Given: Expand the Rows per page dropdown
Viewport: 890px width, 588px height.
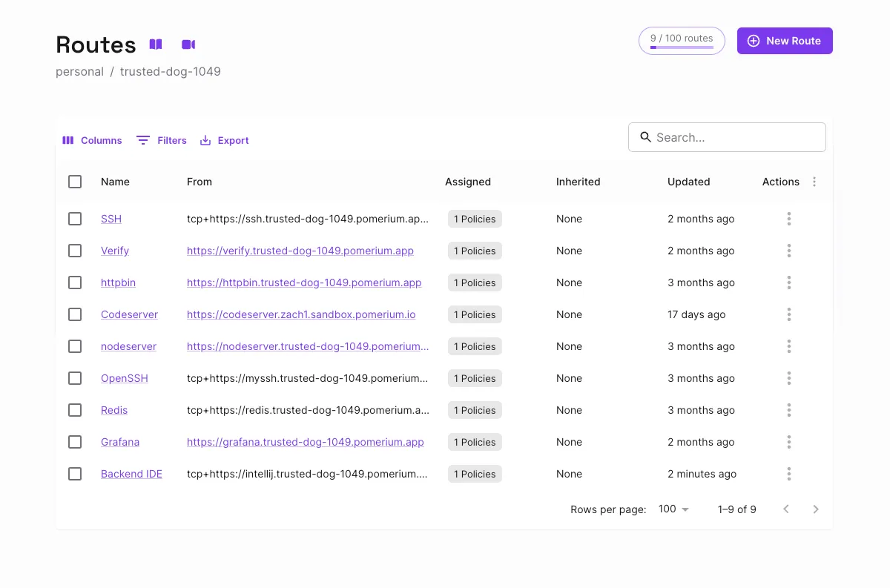Looking at the screenshot, I should pos(673,509).
